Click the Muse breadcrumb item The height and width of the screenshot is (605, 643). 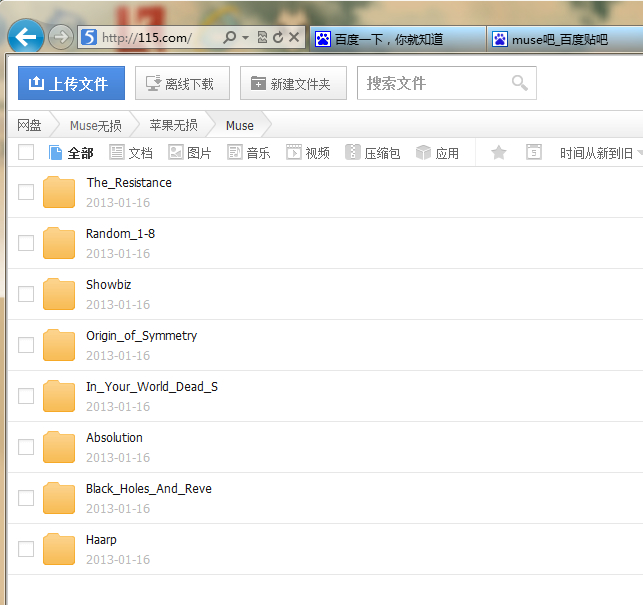click(x=240, y=125)
